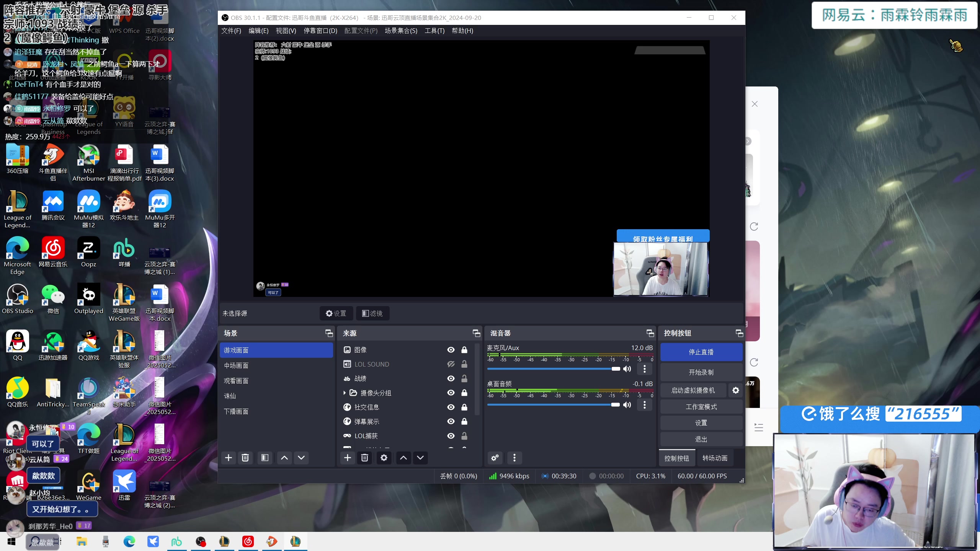Screen dimensions: 980x551
Task: Open 麦克风/Aux channel options menu
Action: click(645, 369)
